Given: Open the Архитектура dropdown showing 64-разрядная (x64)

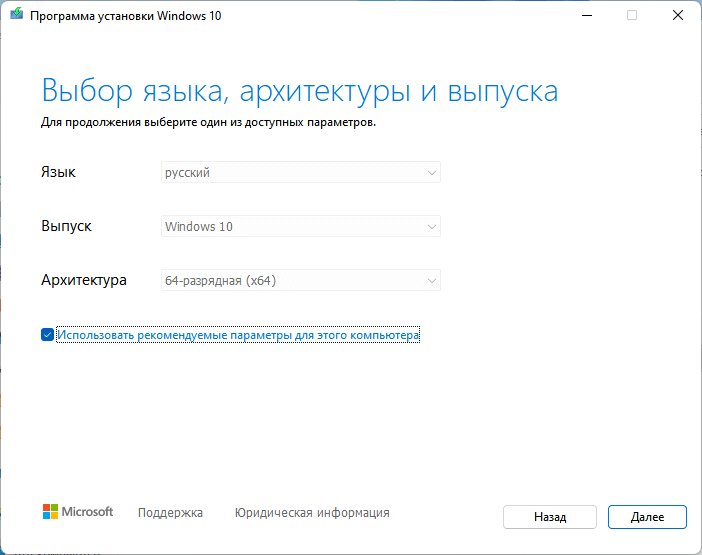Looking at the screenshot, I should (300, 280).
